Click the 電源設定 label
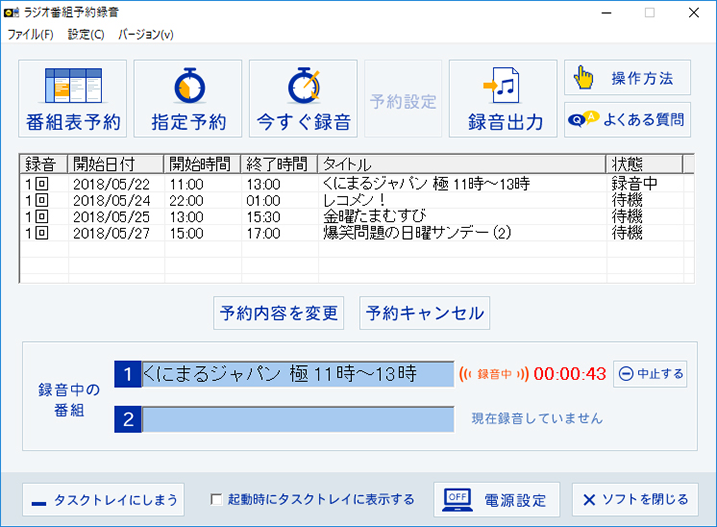The width and height of the screenshot is (717, 527). [x=515, y=500]
